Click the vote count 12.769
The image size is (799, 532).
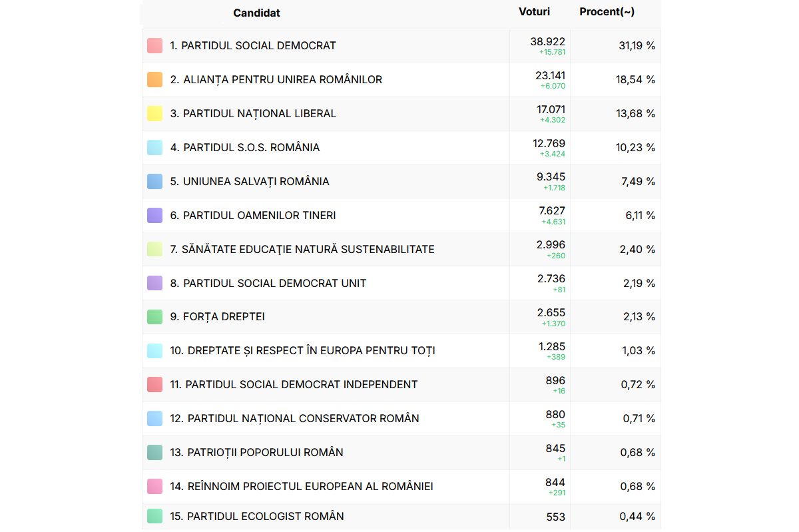[549, 143]
